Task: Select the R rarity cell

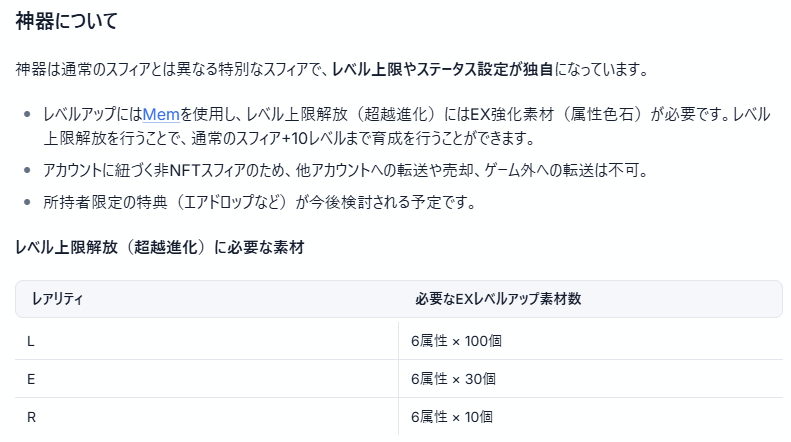Action: tap(207, 417)
